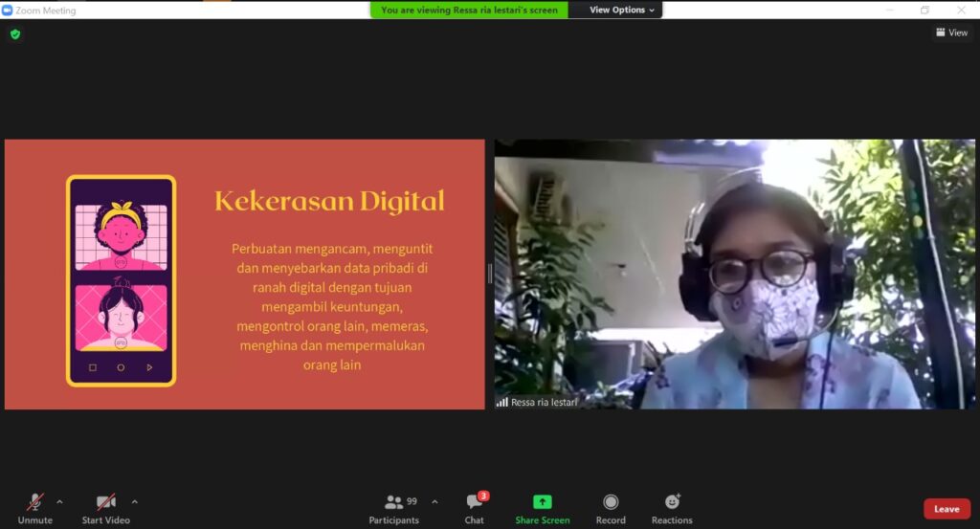Expand arrow next to Participants

pos(434,501)
